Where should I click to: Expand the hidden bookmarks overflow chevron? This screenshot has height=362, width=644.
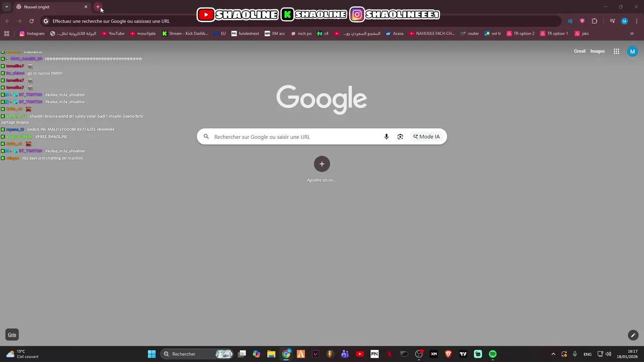pos(632,34)
